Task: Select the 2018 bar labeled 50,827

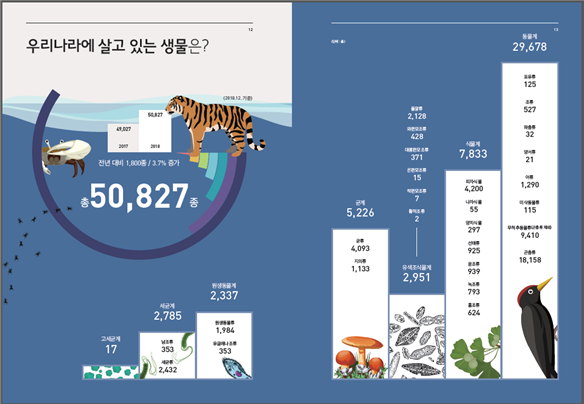Action: (x=155, y=131)
